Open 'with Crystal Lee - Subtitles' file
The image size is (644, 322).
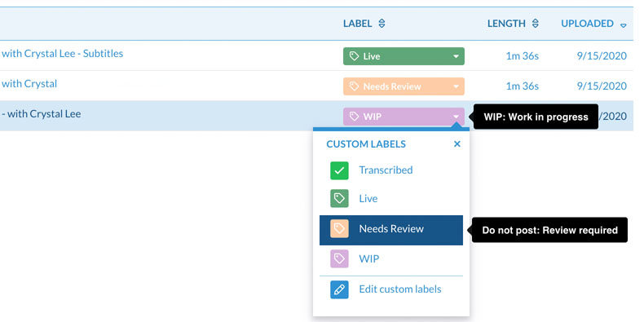[63, 54]
